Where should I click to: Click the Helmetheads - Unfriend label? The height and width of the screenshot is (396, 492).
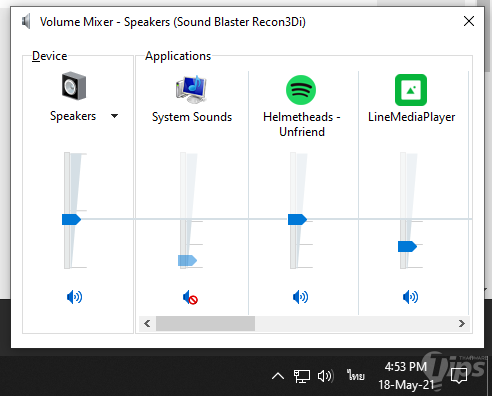click(x=302, y=124)
